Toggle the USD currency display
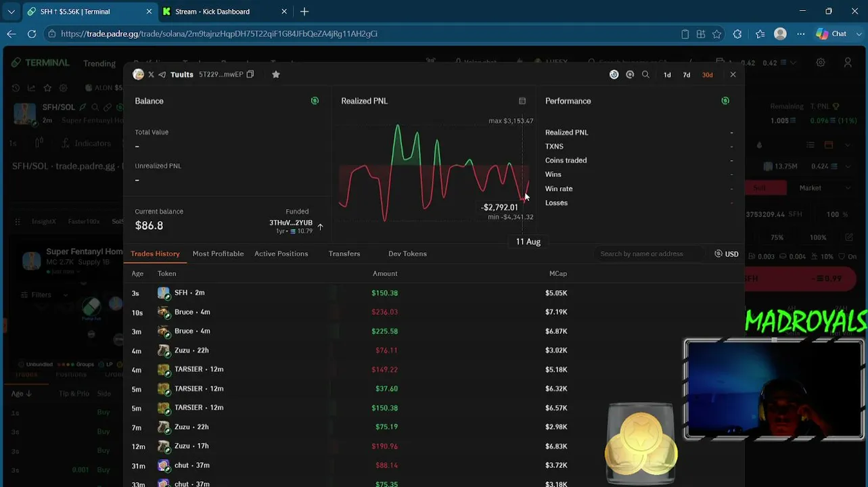The height and width of the screenshot is (487, 868). tap(727, 254)
